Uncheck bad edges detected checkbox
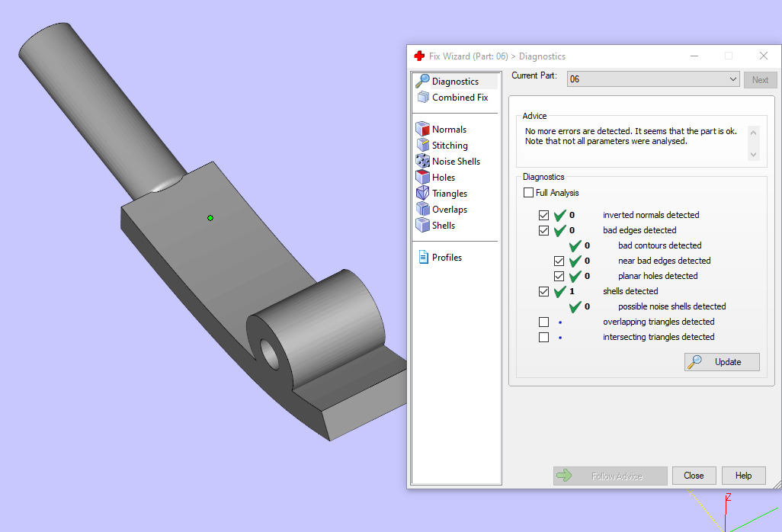 tap(543, 230)
